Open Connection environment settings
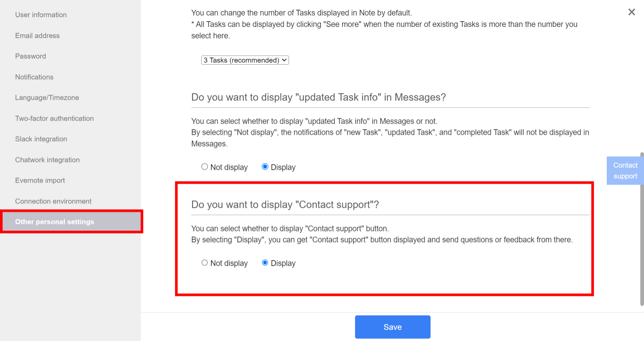This screenshot has width=644, height=341. 53,201
